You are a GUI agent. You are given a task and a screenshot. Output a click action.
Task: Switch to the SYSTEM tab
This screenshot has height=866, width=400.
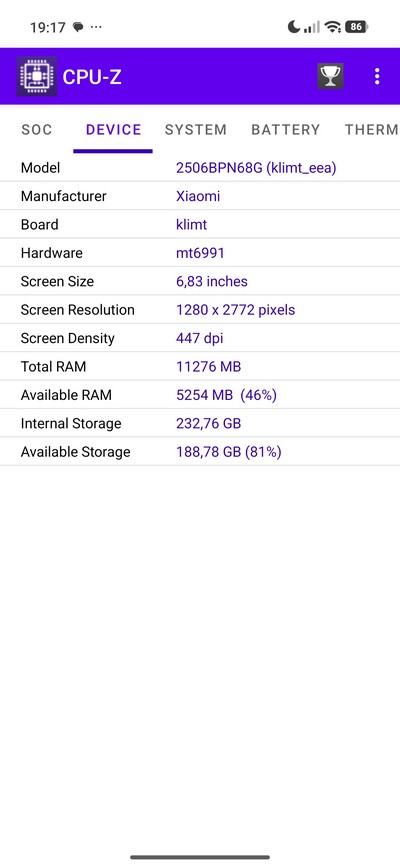click(196, 130)
